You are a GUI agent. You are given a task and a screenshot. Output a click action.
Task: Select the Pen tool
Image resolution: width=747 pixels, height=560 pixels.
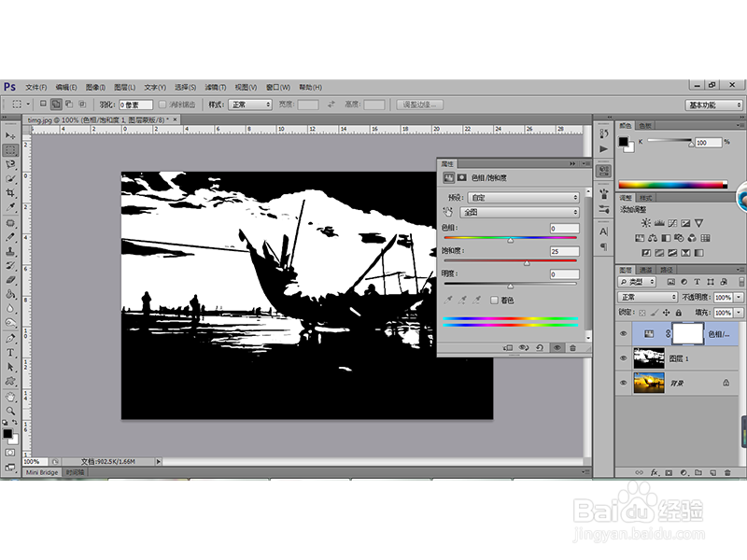click(10, 338)
